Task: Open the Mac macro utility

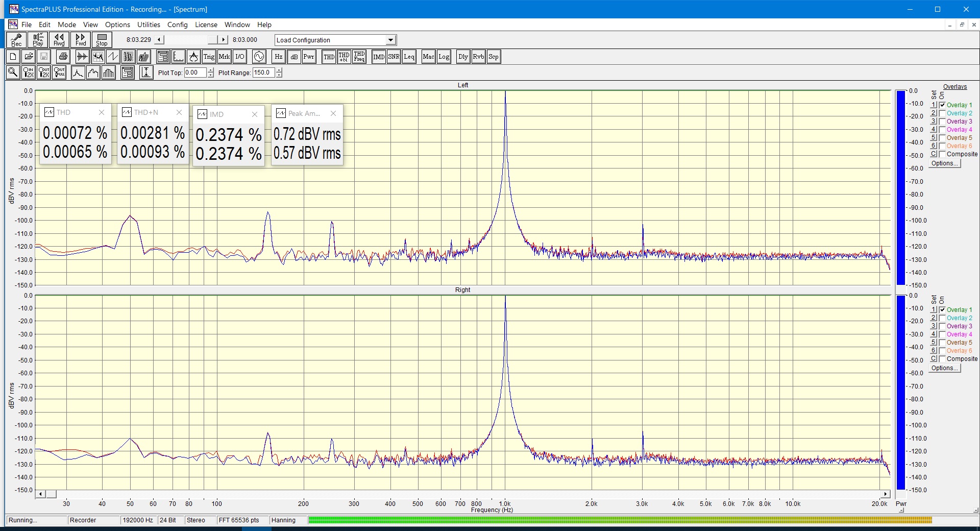Action: click(429, 57)
